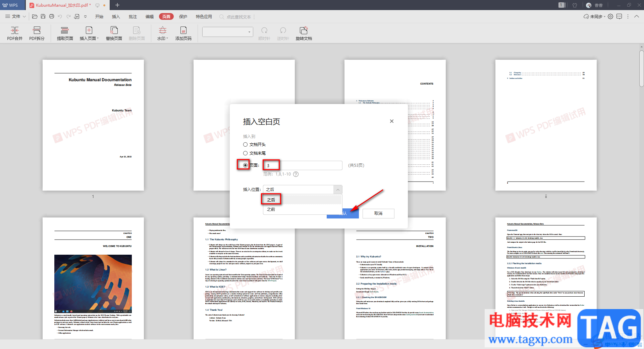Select the Kubuntu Manual title page thumbnail

click(93, 125)
